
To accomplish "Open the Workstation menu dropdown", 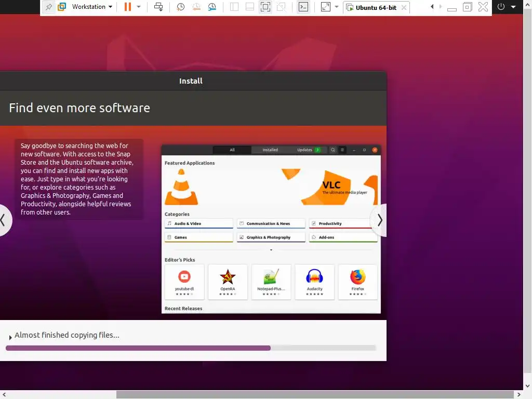I will click(92, 7).
